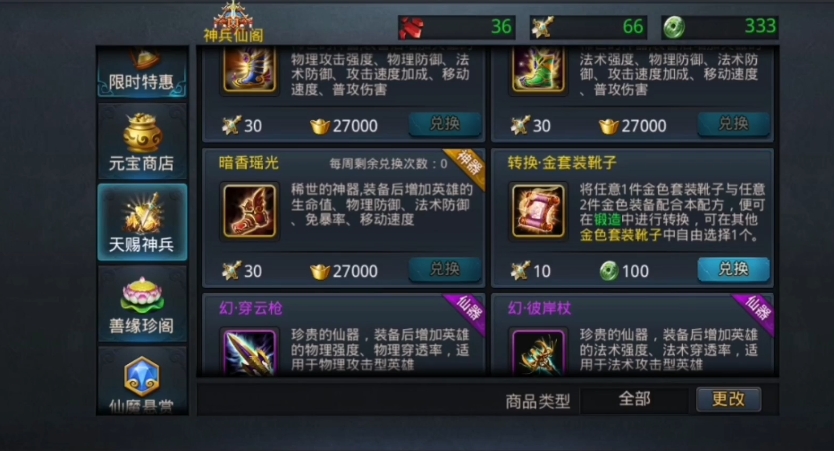The image size is (834, 451).
Task: Tap the 幻·穿云枪 spear icon
Action: tap(249, 353)
